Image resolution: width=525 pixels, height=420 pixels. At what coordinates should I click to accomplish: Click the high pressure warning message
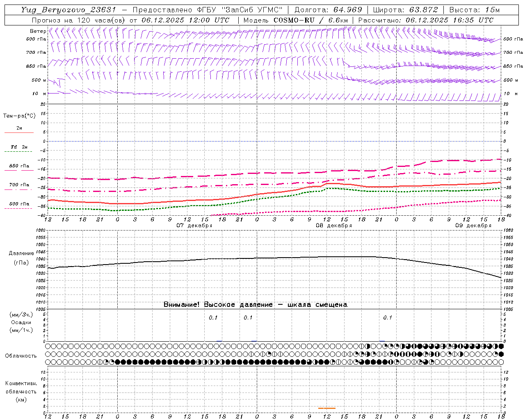click(256, 304)
